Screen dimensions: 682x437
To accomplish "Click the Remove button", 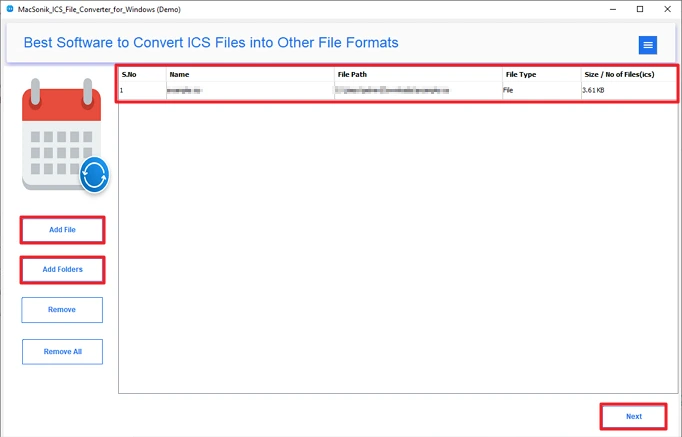I will 62,310.
